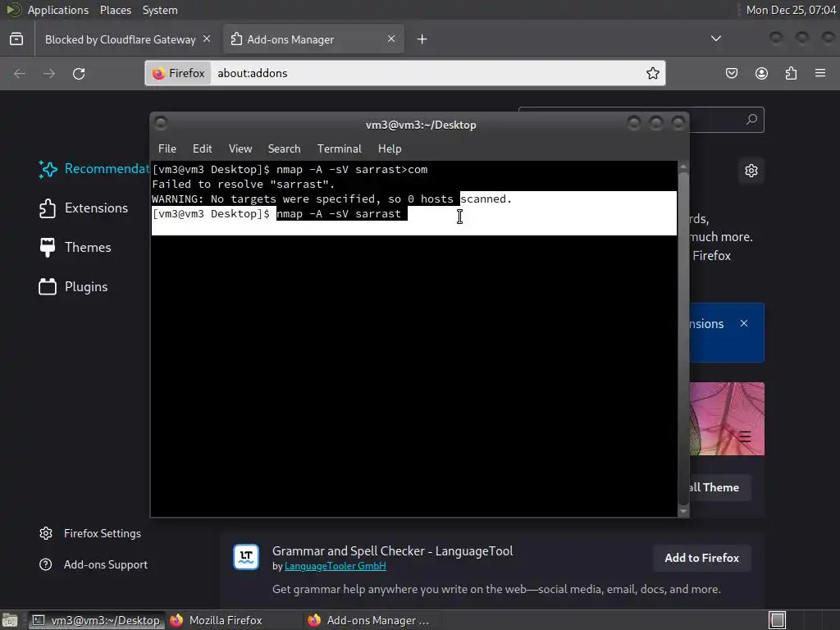Close the Blocked by Cloudflare Gateway tab
This screenshot has width=840, height=630.
pyautogui.click(x=207, y=39)
